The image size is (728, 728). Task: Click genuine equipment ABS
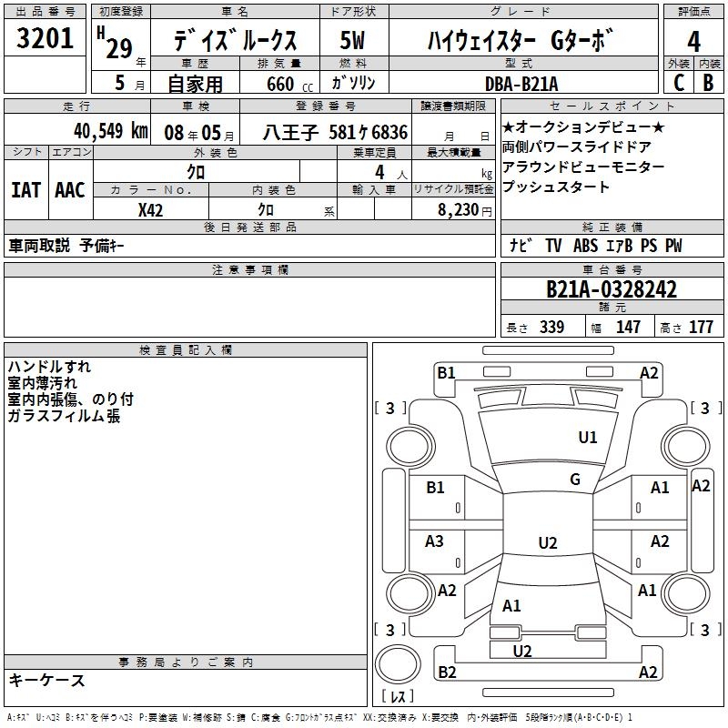pos(585,245)
